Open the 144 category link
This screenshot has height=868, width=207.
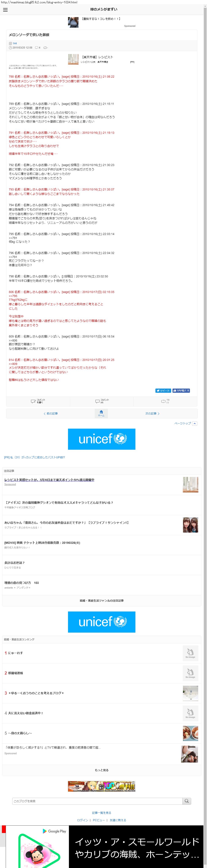pyautogui.click(x=15, y=43)
